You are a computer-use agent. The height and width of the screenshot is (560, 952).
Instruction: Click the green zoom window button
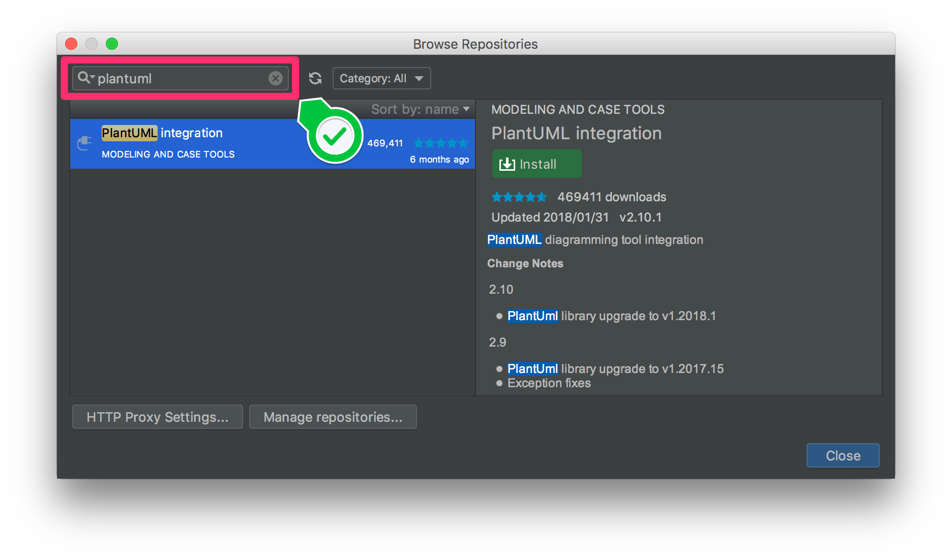[x=112, y=44]
